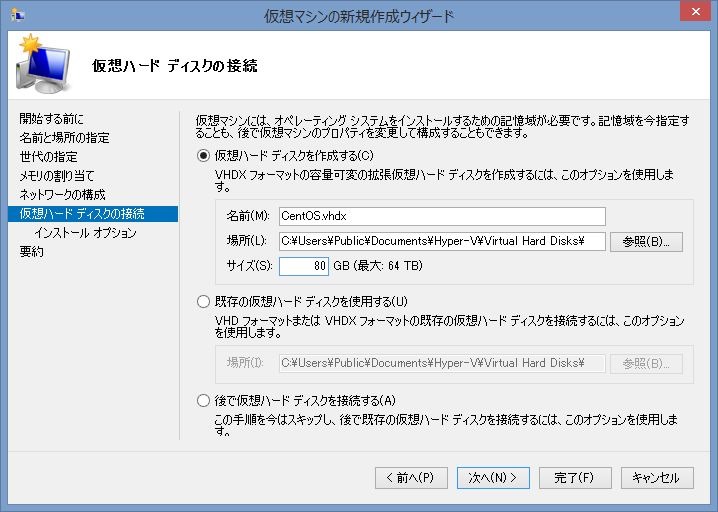Screen dimensions: 718x512
Task: Choose 既存の仮想ハード ディスクを使用する option
Action: 204,301
